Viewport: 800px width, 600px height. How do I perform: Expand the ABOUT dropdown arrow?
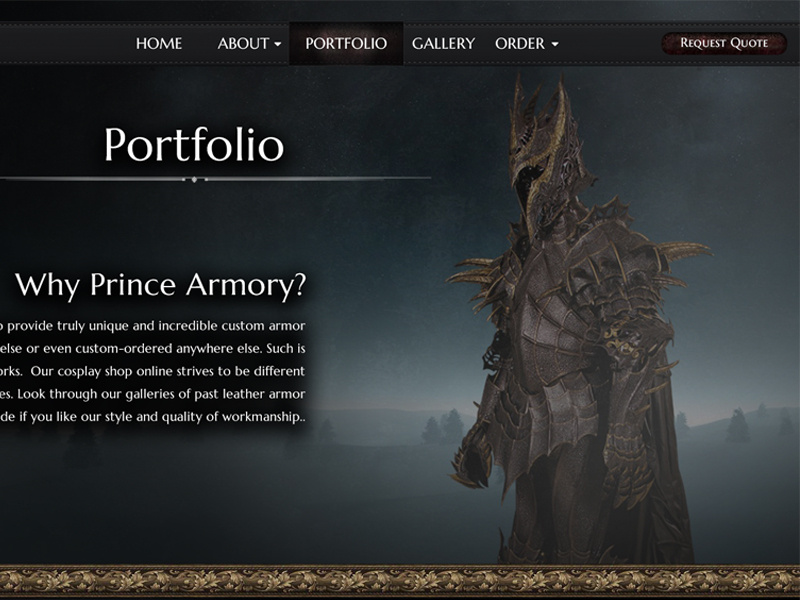coord(278,44)
